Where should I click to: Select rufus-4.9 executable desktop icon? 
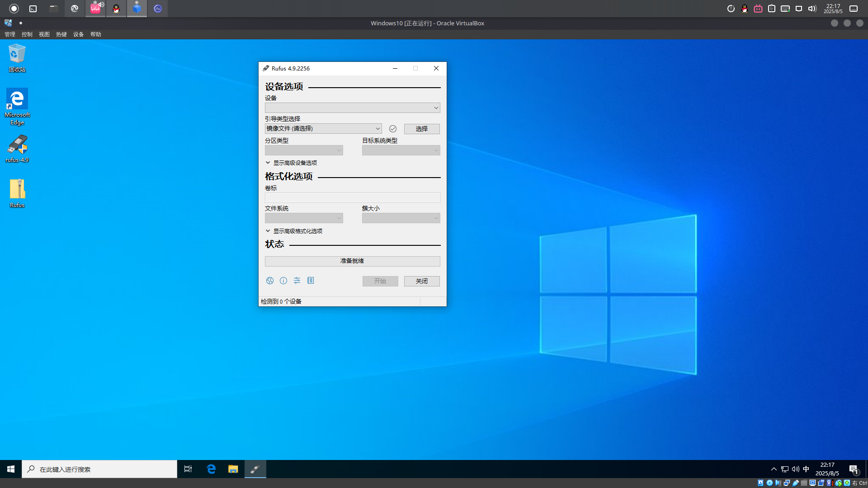tap(17, 149)
